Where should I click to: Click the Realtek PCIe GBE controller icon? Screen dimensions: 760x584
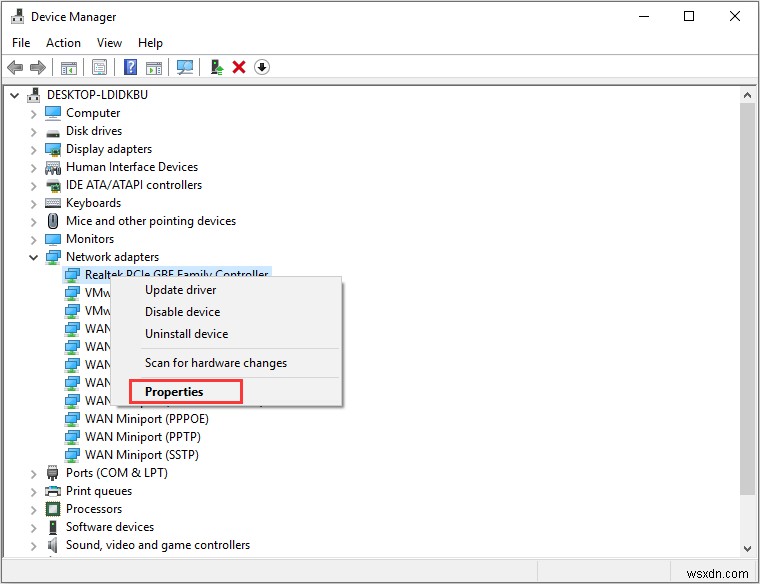(x=72, y=275)
